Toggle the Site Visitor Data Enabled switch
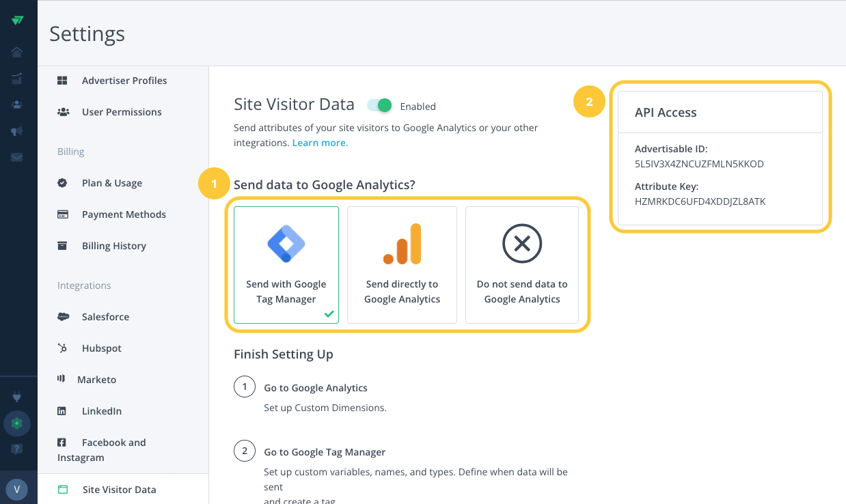Image resolution: width=846 pixels, height=504 pixels. [379, 105]
